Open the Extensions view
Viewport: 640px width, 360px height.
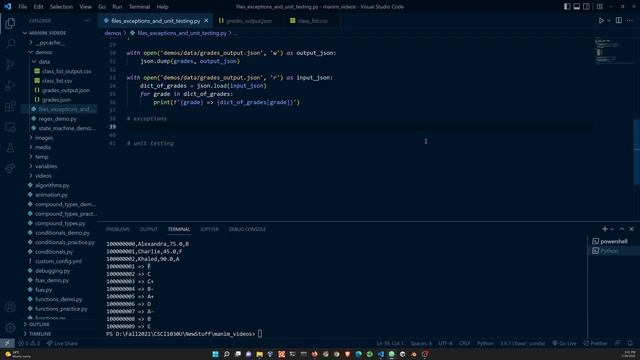pyautogui.click(x=10, y=106)
